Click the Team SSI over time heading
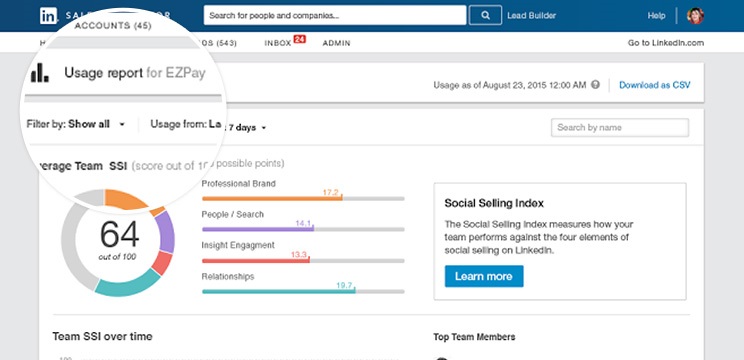The height and width of the screenshot is (360, 744). (x=102, y=336)
